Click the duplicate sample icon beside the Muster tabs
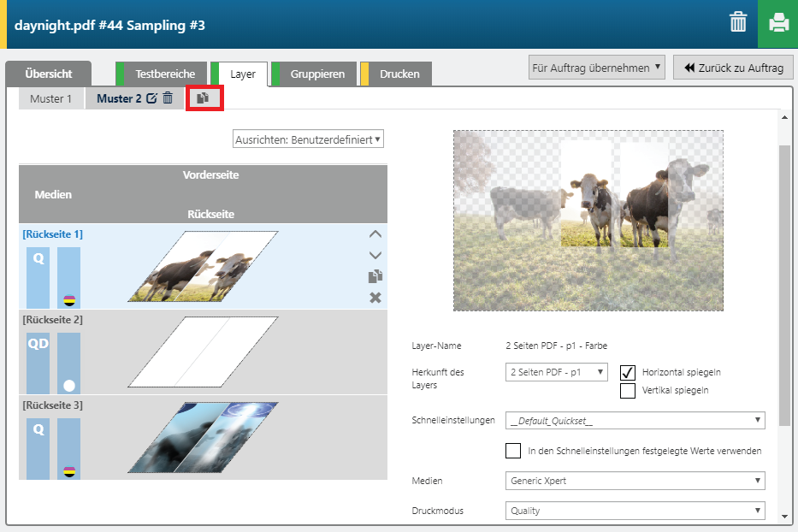This screenshot has width=798, height=532. tap(203, 98)
